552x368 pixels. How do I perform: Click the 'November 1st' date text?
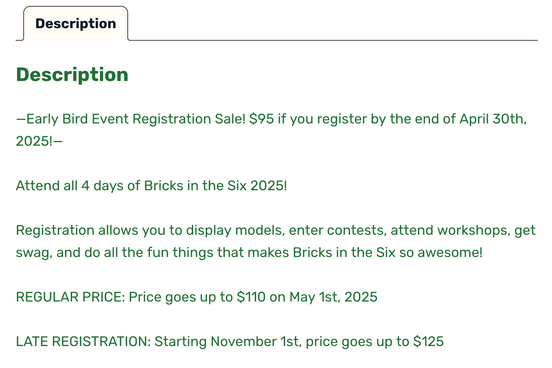256,342
